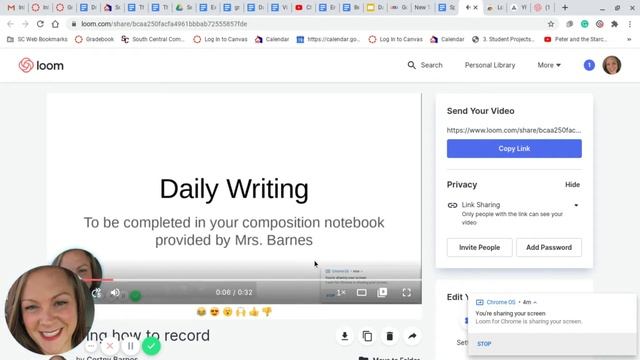React with the raised-hands emoji
This screenshot has width=640, height=360.
(x=241, y=312)
